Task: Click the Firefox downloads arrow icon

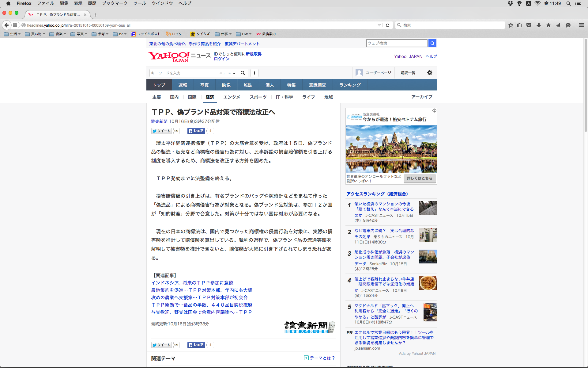Action: tap(539, 25)
